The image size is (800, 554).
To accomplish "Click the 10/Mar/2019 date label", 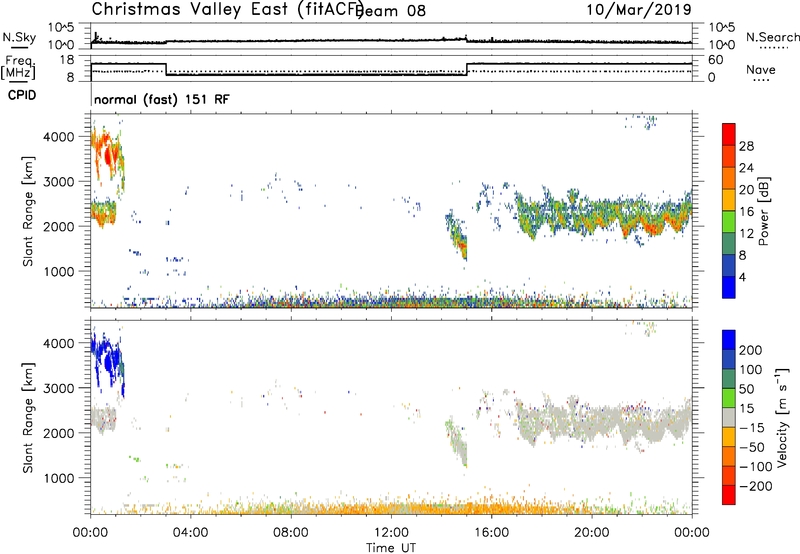I will tap(639, 10).
